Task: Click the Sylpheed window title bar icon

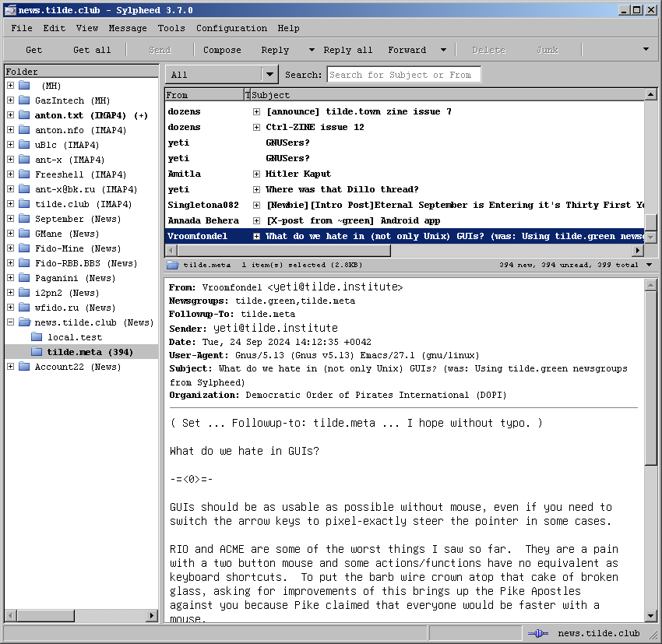Action: [10, 10]
